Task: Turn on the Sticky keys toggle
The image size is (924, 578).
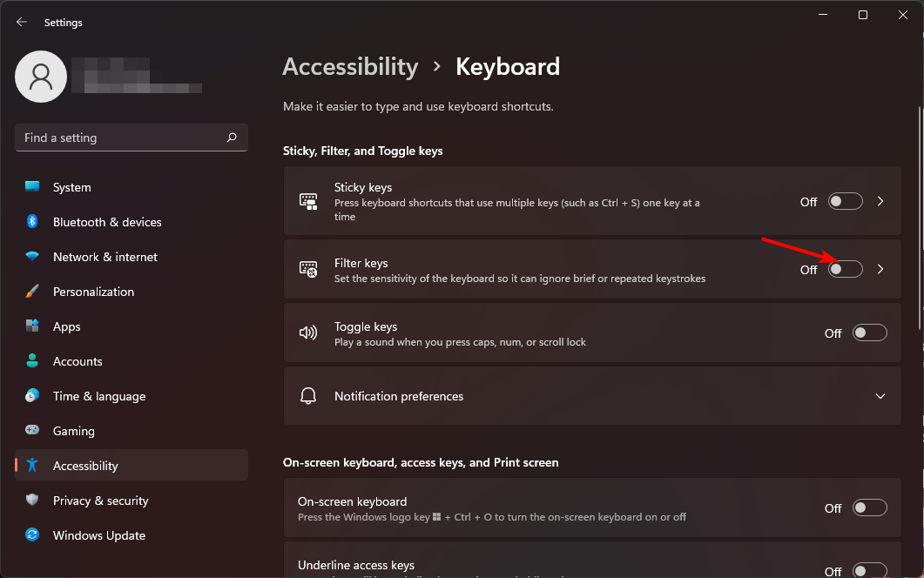Action: 845,201
